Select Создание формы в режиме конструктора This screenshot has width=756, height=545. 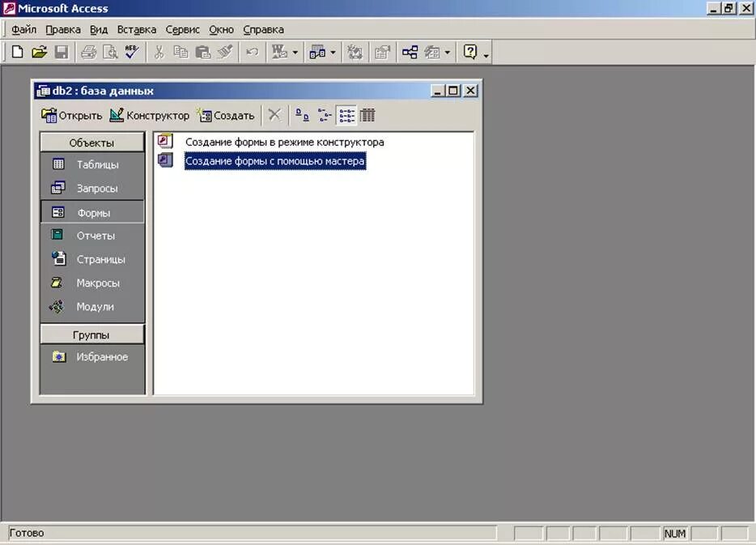pyautogui.click(x=284, y=143)
